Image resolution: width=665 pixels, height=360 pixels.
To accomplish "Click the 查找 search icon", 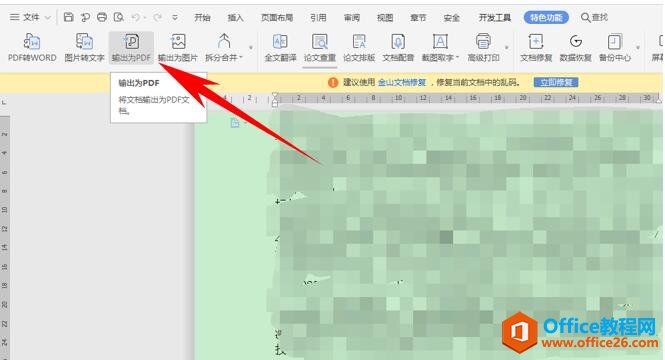I will pyautogui.click(x=594, y=17).
